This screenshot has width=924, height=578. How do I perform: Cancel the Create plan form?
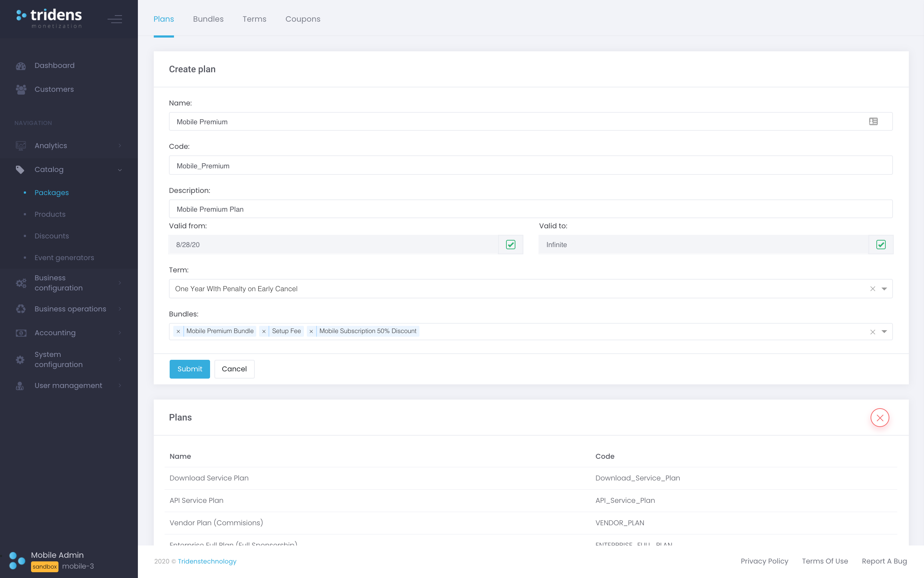[x=235, y=369]
